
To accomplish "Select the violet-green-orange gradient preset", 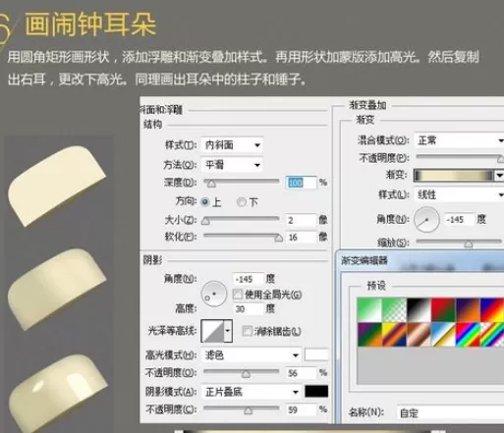I will [369, 334].
